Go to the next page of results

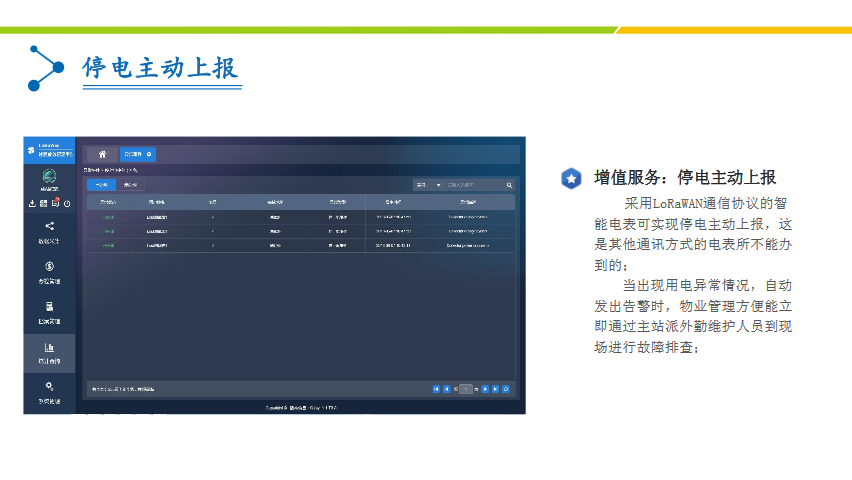(x=485, y=389)
